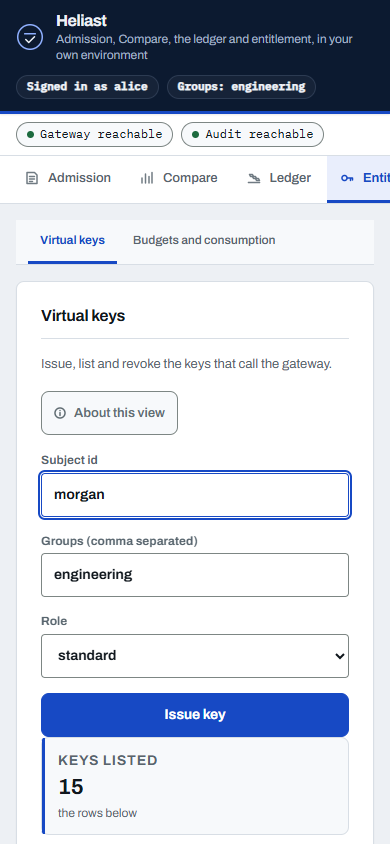Click the keys count value 15
Image resolution: width=390 pixels, height=844 pixels.
(70, 787)
